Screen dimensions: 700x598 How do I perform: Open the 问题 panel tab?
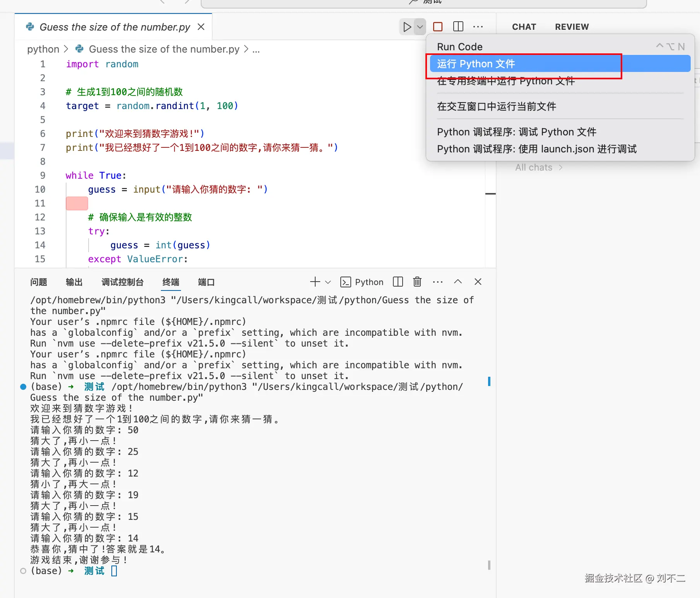[39, 282]
